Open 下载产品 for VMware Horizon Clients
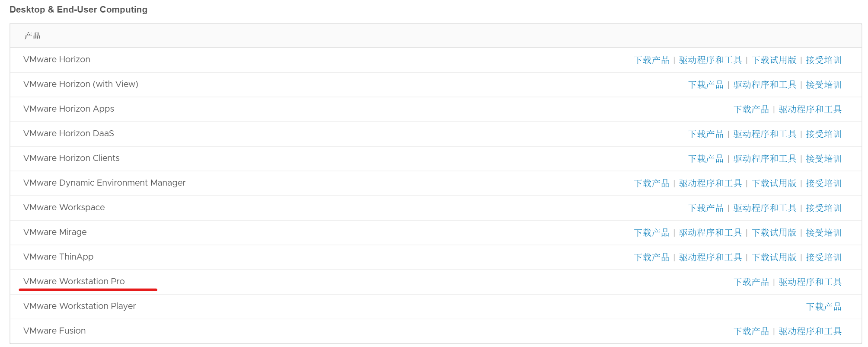868x347 pixels. tap(706, 158)
